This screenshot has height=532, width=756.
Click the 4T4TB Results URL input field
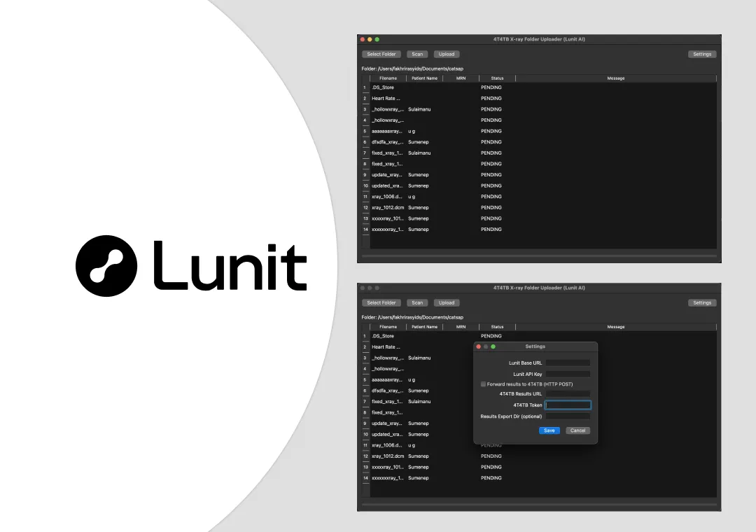(x=568, y=393)
